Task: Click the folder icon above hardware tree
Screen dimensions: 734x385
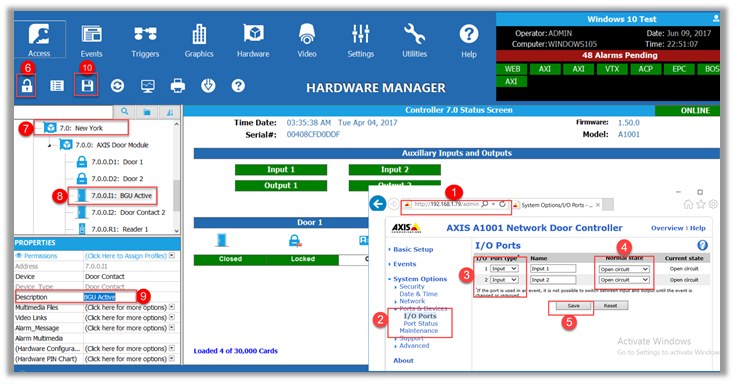Action: [147, 112]
